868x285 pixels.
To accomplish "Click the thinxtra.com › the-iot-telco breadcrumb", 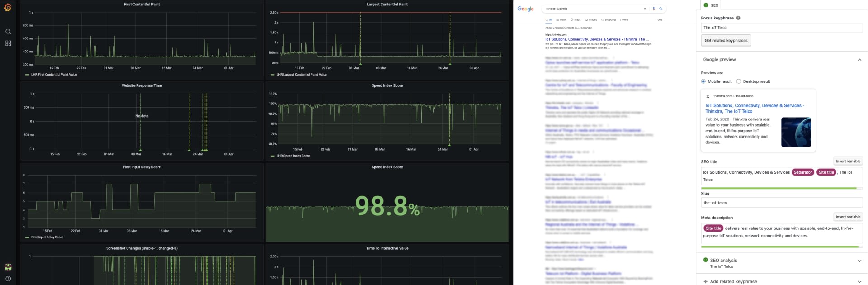I will coord(733,96).
